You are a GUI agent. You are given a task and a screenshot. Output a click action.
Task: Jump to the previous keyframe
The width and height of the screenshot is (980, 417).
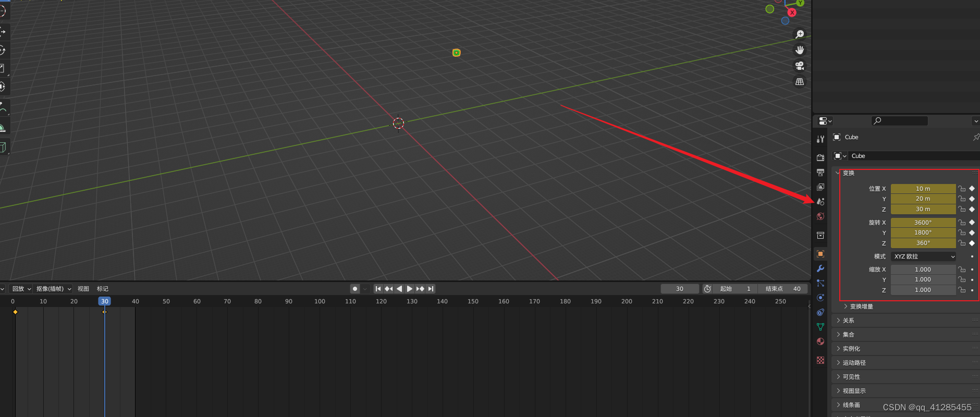click(x=389, y=289)
